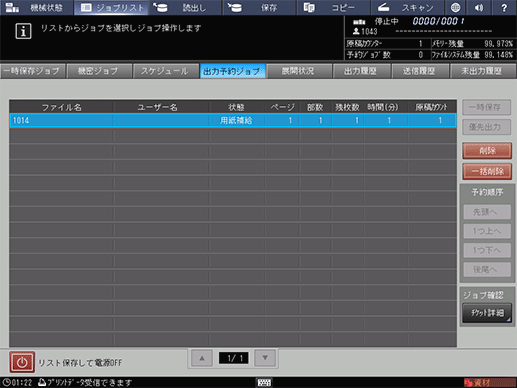The image size is (517, 388).
Task: Click the 1/1 page indicator
Action: (x=233, y=358)
